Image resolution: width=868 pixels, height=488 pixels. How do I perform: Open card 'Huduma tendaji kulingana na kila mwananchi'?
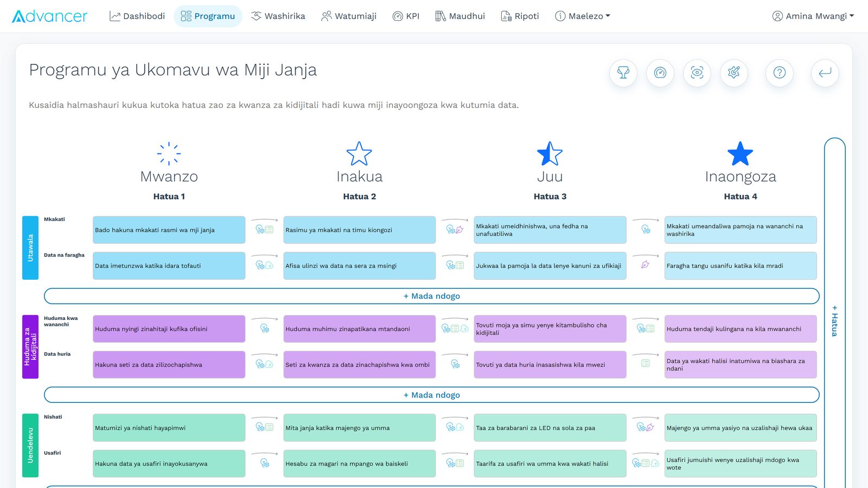pyautogui.click(x=741, y=329)
